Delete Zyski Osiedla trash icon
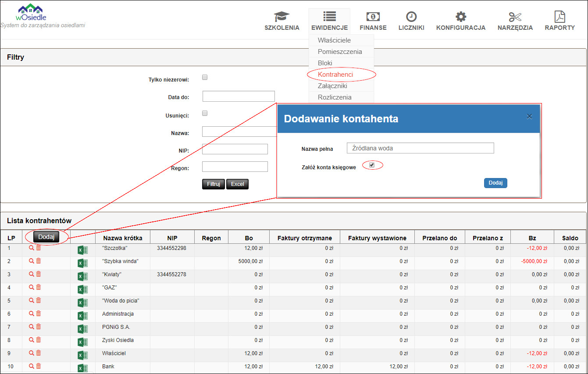This screenshot has height=374, width=588. (x=38, y=340)
